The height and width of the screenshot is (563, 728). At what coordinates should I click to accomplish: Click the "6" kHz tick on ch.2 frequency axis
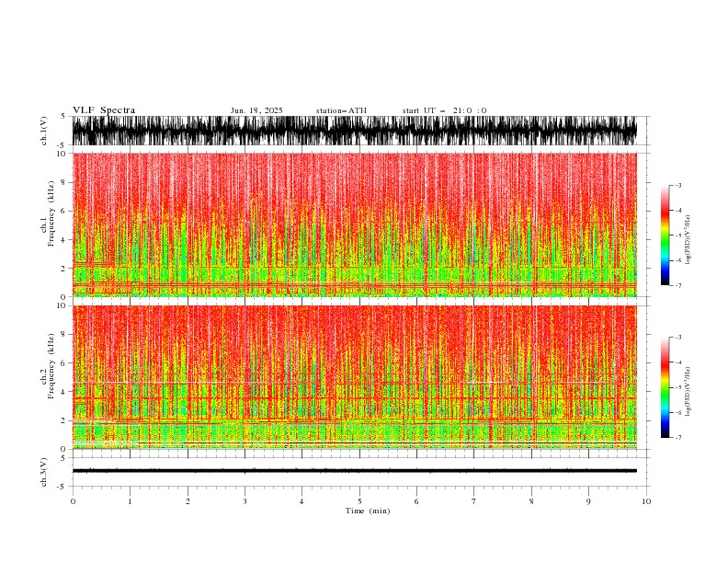coord(64,362)
